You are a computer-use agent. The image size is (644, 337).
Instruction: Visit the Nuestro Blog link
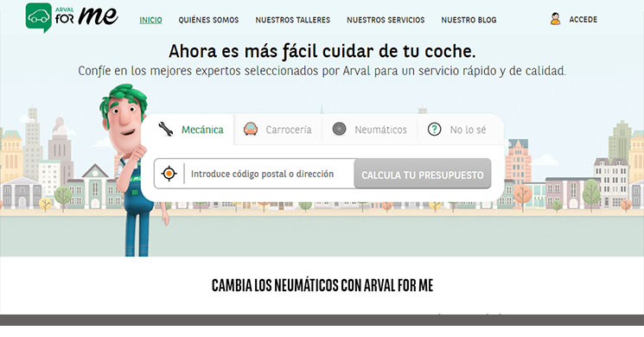469,20
